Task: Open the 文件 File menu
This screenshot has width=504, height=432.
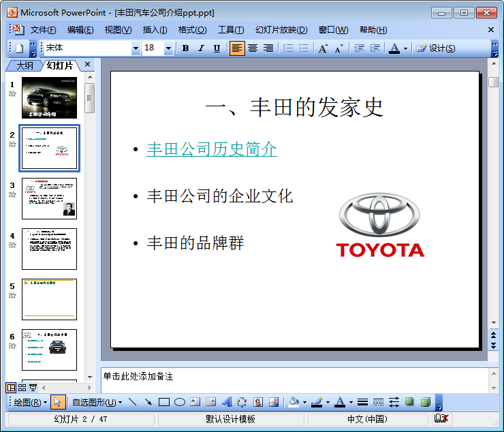Action: [44, 30]
